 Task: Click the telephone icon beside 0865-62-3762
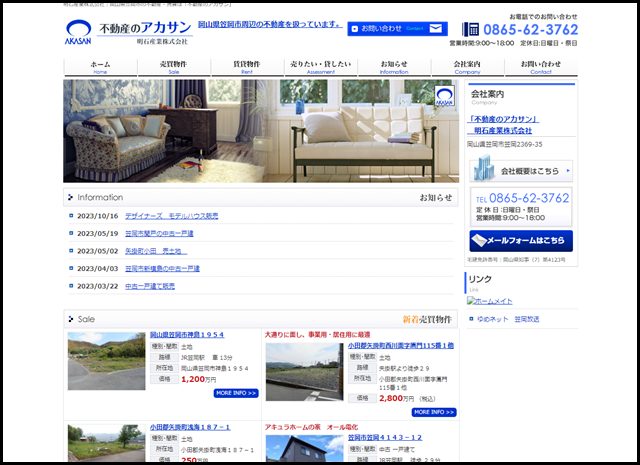[471, 29]
